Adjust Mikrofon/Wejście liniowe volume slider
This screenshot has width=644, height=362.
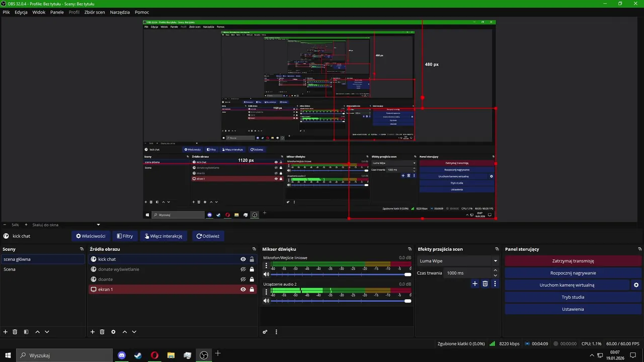[341, 274]
